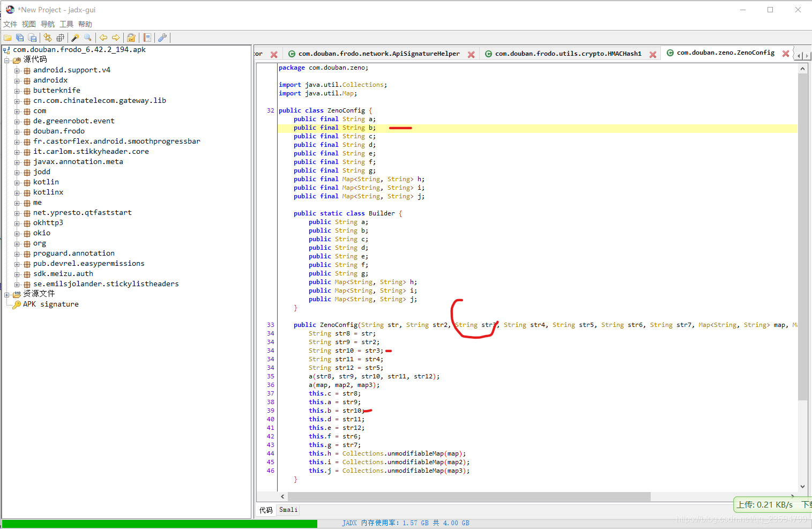Open Preferences with the wrench icon
Screen dimensions: 812x529
[x=162, y=38]
